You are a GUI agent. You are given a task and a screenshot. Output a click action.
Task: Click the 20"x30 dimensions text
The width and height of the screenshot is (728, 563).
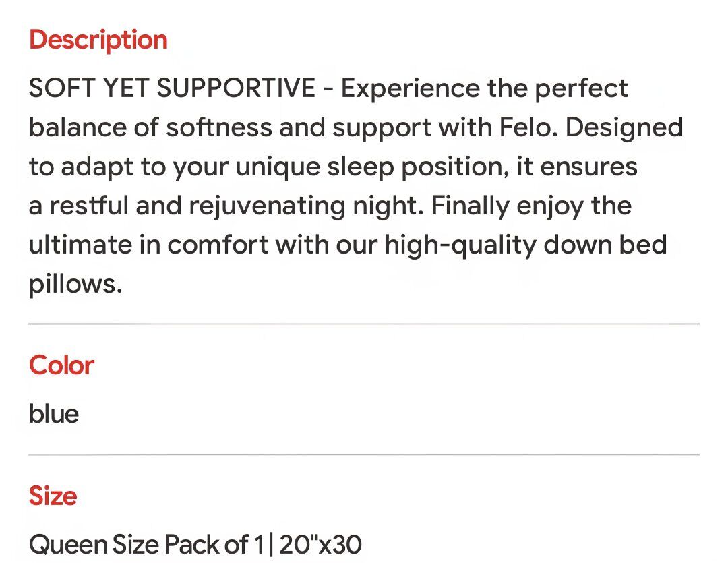[321, 543]
